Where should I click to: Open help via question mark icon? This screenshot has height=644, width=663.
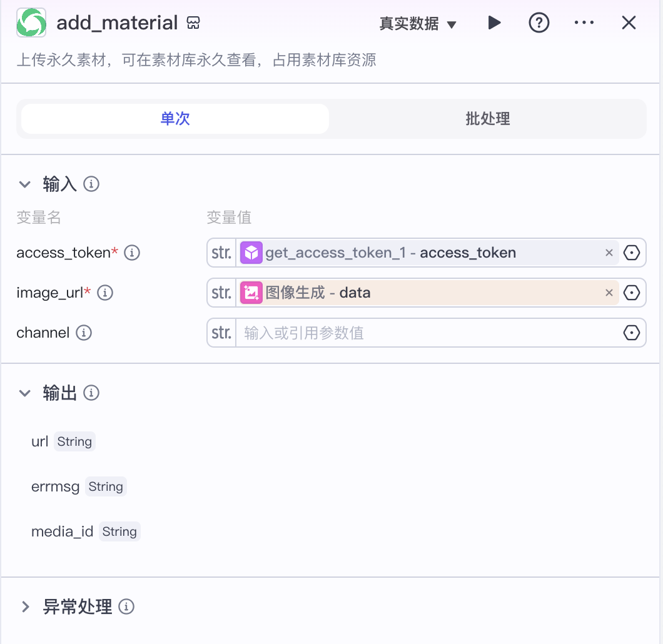point(539,23)
